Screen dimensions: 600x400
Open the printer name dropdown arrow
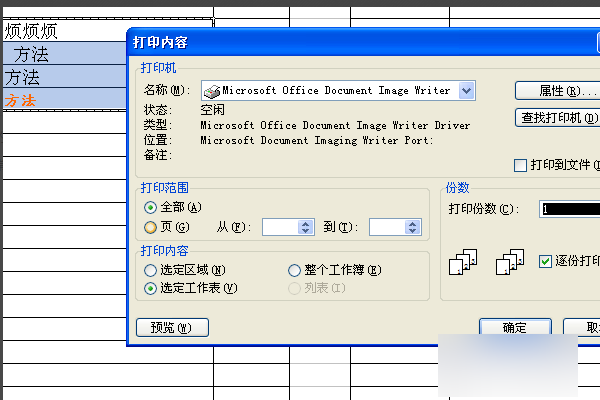point(466,91)
